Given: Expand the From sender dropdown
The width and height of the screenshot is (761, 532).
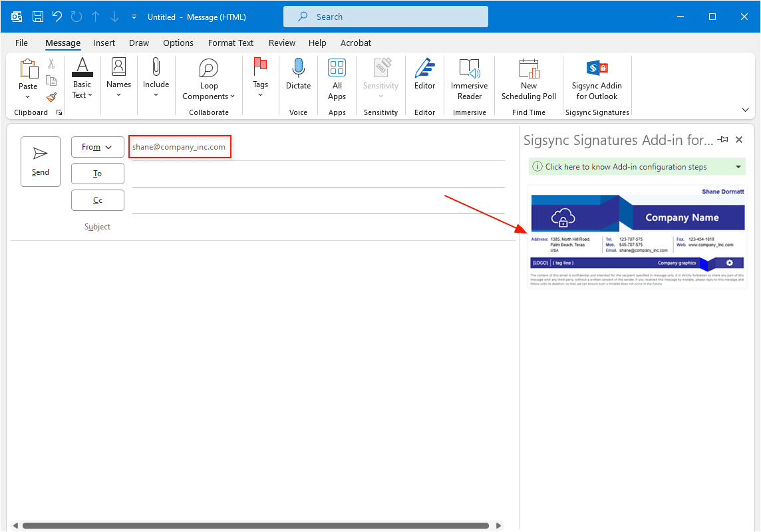Looking at the screenshot, I should tap(97, 147).
